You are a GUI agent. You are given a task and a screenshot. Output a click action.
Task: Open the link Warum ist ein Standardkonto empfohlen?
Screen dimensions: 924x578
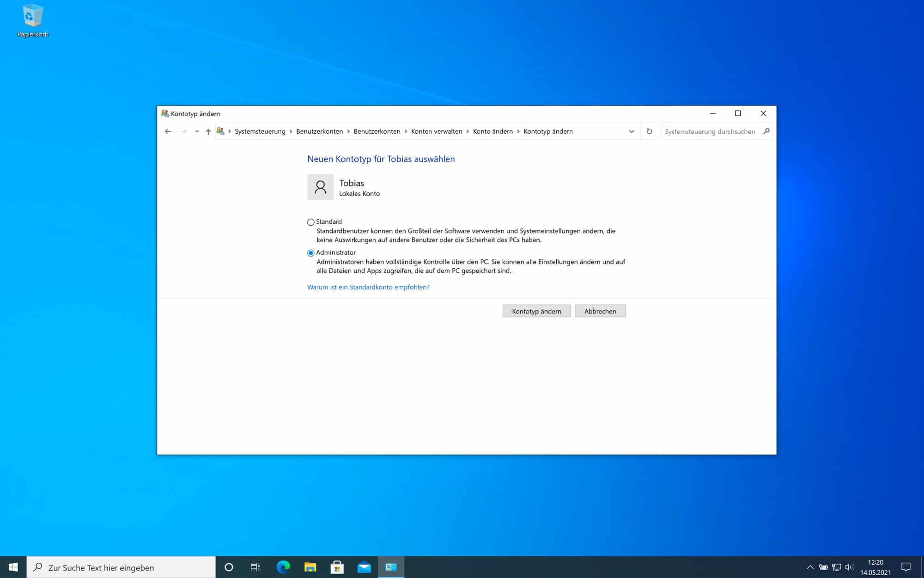tap(368, 287)
